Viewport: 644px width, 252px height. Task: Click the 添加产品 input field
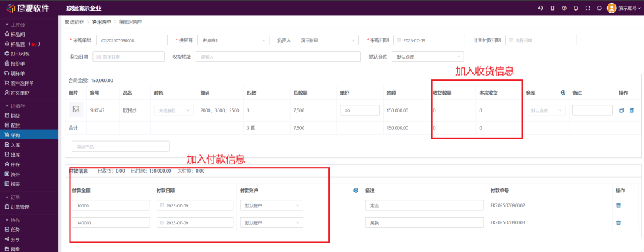[121, 146]
